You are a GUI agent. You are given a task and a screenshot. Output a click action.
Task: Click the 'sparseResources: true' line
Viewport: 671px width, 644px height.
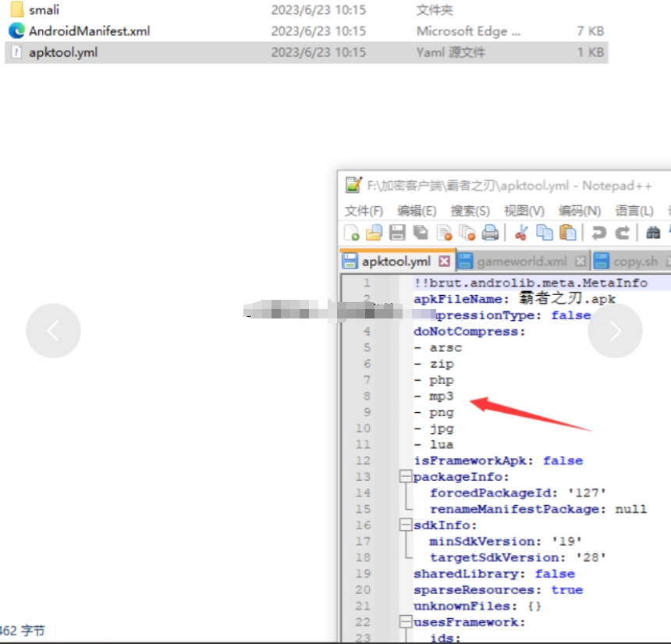click(498, 590)
